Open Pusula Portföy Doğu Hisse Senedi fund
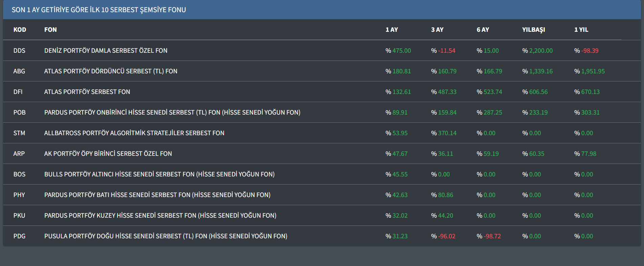 coord(166,236)
